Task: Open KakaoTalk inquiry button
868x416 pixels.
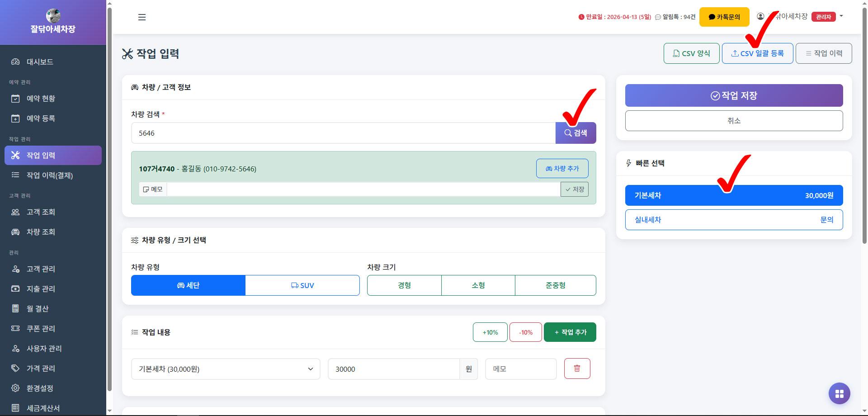Action: pos(724,17)
